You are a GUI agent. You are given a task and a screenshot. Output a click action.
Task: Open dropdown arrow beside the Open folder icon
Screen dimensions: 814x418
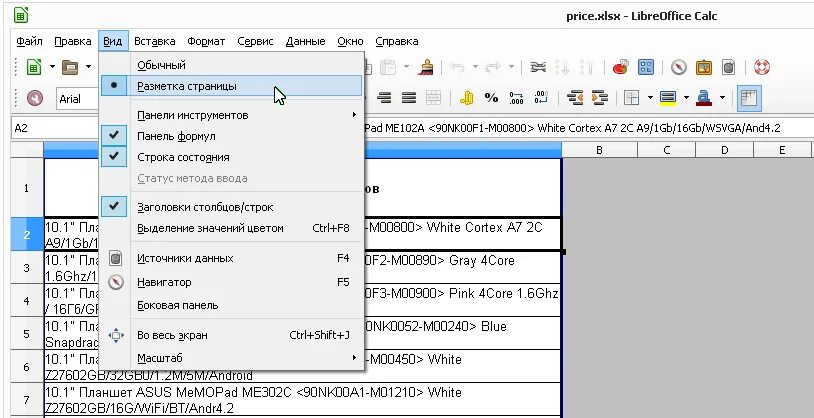88,67
